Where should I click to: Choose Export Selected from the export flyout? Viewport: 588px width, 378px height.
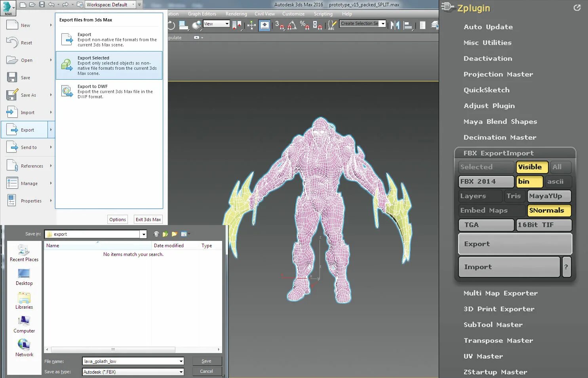(x=109, y=65)
